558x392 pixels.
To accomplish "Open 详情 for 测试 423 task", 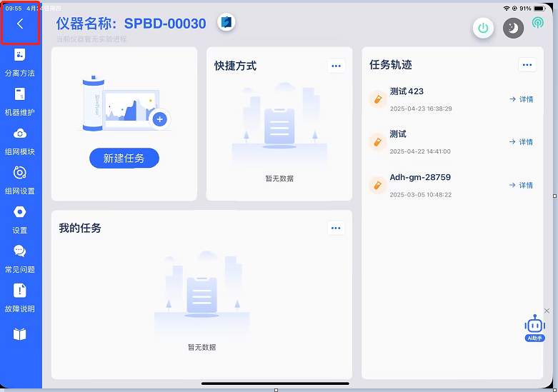I will pyautogui.click(x=522, y=99).
